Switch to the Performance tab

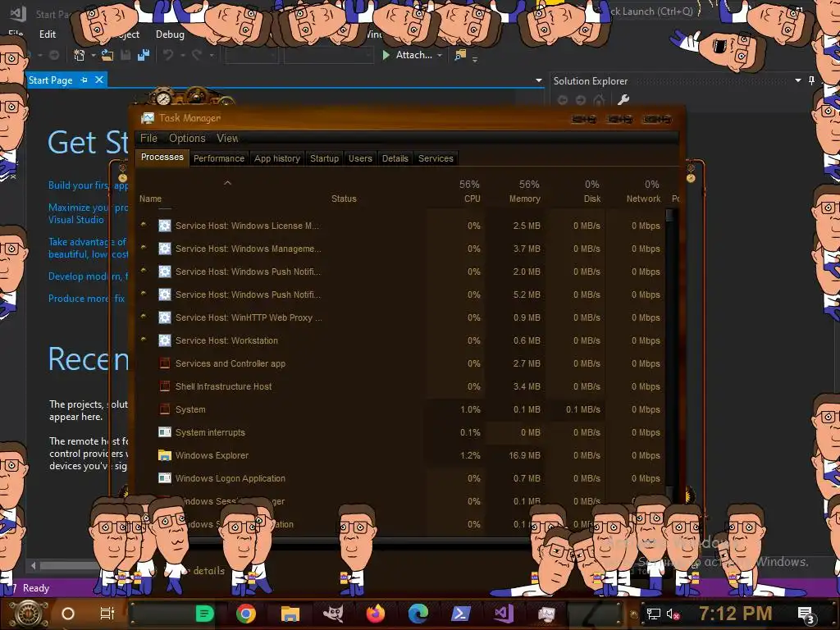click(x=218, y=158)
